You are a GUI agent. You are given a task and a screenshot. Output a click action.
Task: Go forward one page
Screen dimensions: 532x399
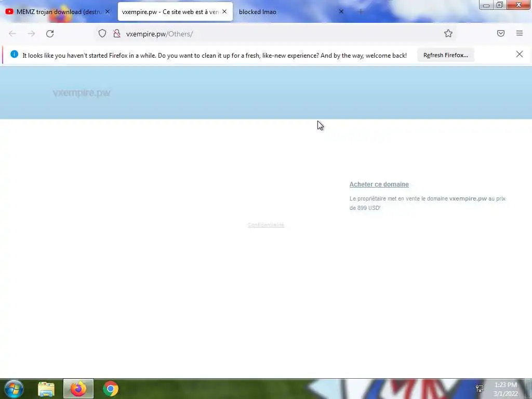pos(31,34)
